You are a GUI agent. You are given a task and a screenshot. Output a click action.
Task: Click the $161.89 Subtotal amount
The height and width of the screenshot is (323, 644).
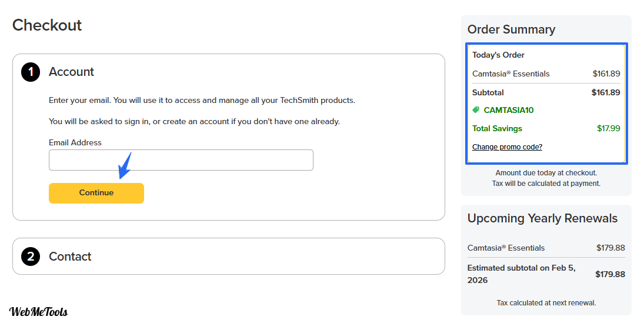[x=605, y=92]
